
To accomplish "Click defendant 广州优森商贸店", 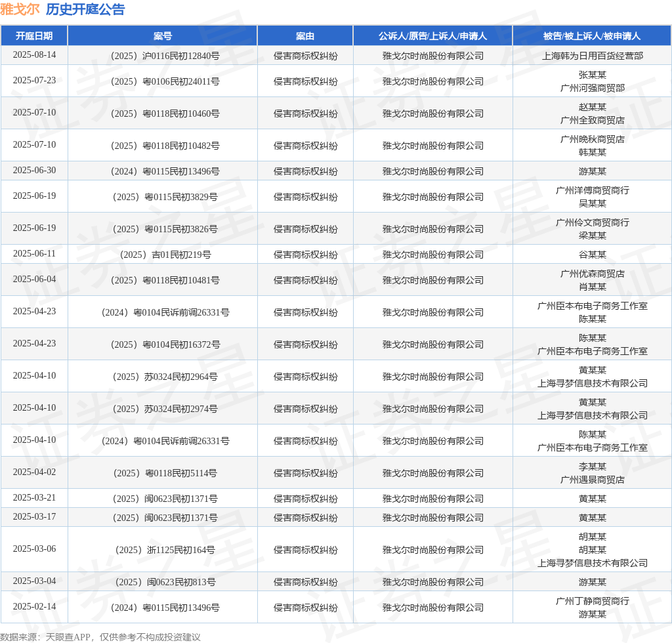I will tap(593, 274).
